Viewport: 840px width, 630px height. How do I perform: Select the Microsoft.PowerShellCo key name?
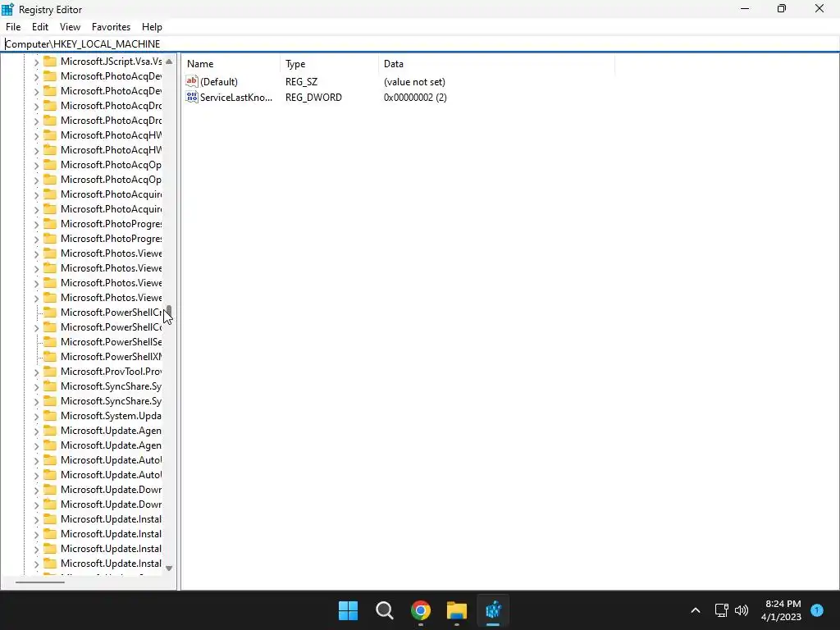[111, 326]
